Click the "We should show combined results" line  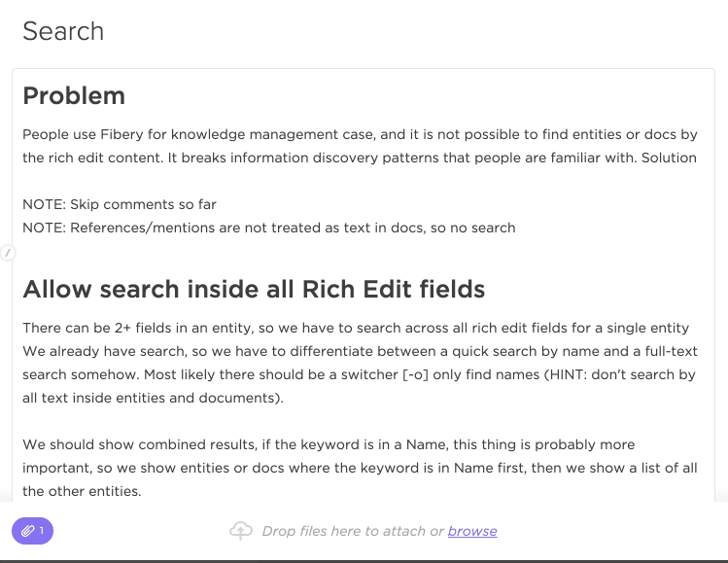point(329,444)
